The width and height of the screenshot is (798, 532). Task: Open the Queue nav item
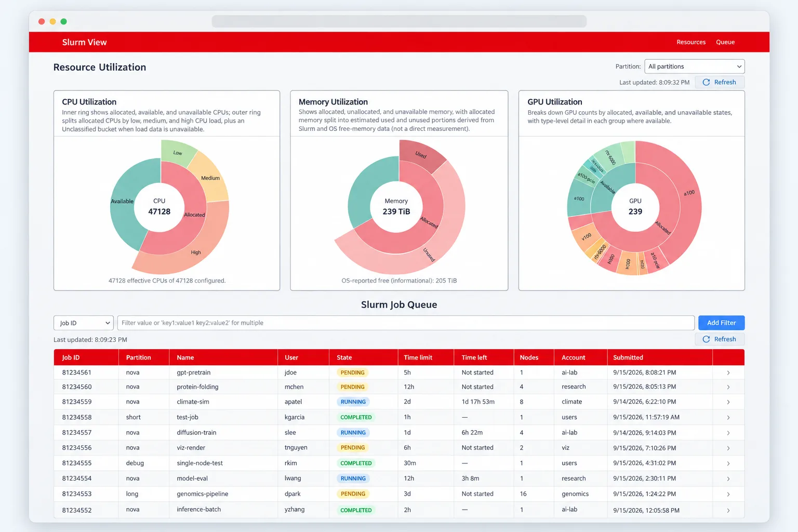tap(725, 42)
